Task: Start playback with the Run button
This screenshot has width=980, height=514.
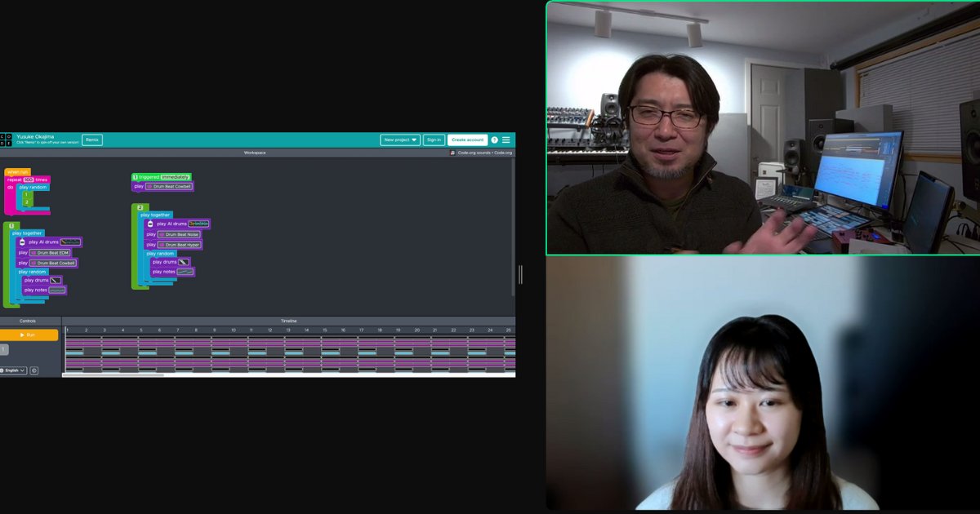Action: coord(29,335)
